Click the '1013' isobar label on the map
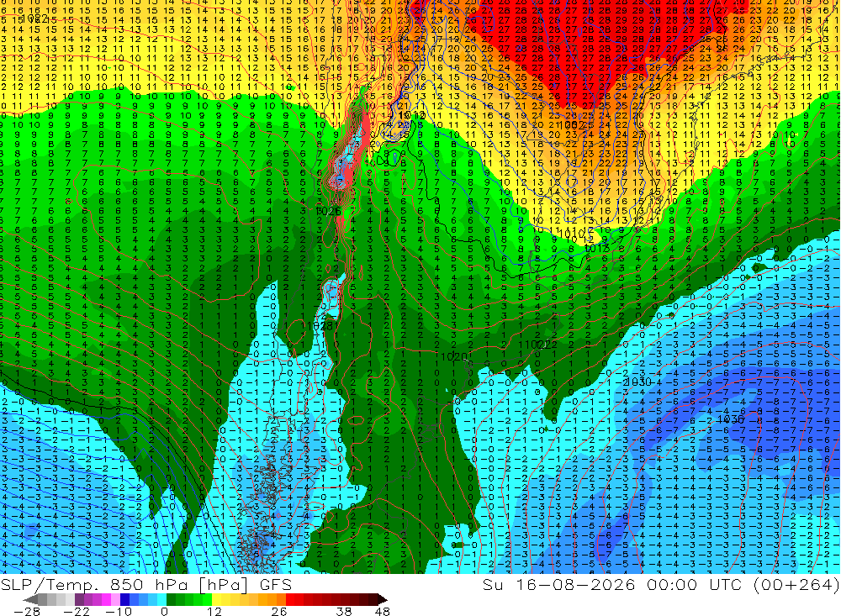Image resolution: width=841 pixels, height=616 pixels. pyautogui.click(x=596, y=248)
